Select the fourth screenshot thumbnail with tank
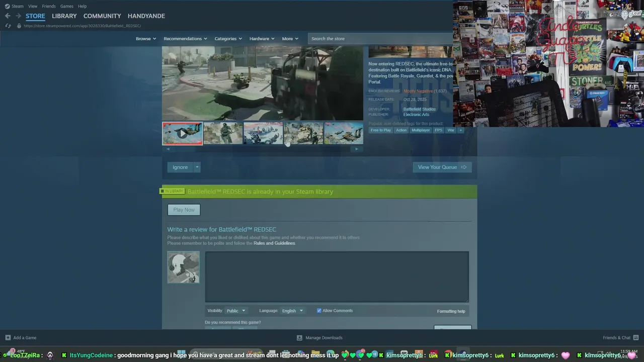Screen dimensions: 644x362 coord(303,134)
